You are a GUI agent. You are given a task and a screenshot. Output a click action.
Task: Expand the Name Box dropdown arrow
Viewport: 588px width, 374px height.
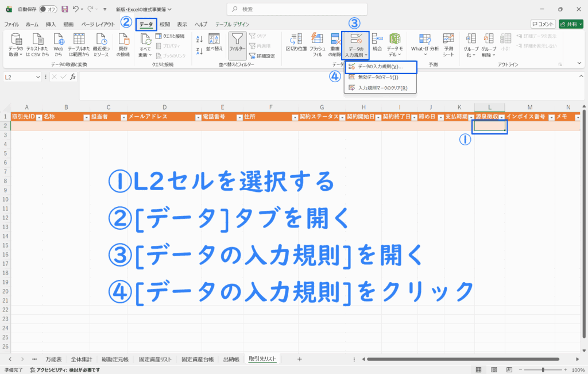point(38,76)
